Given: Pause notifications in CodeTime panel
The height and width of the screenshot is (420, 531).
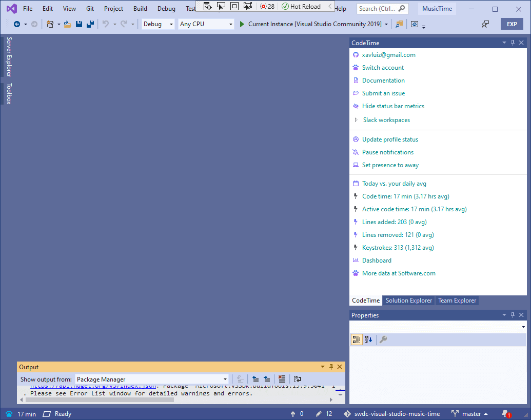Looking at the screenshot, I should [x=387, y=152].
